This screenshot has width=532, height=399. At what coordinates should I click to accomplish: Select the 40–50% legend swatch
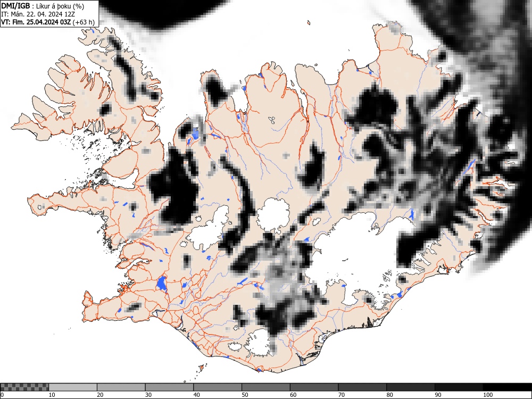click(218, 387)
